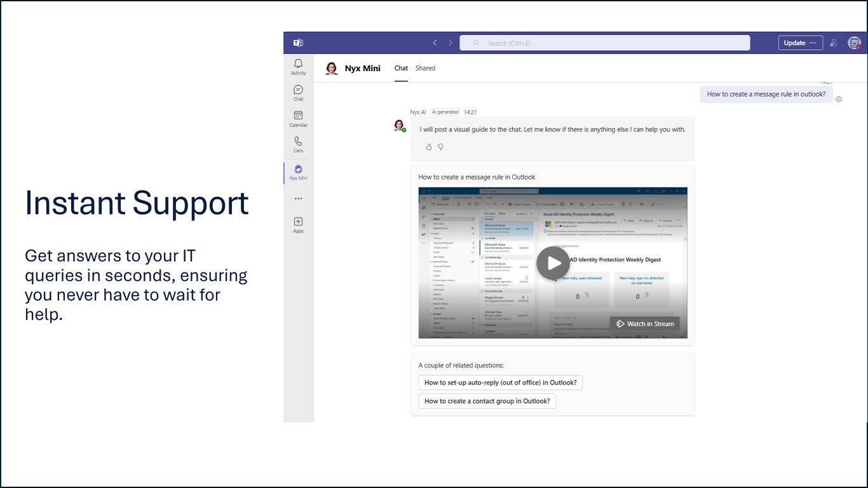Click Nyx AI avatar beside the reply
This screenshot has width=868, height=488.
click(399, 125)
